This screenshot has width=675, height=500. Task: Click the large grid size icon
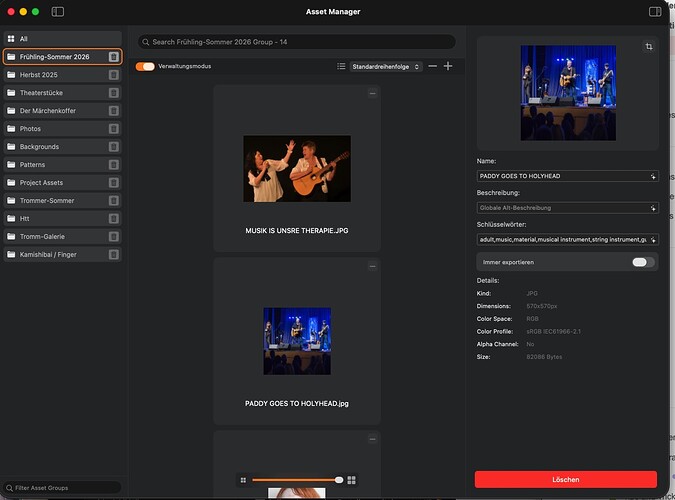[x=352, y=480]
